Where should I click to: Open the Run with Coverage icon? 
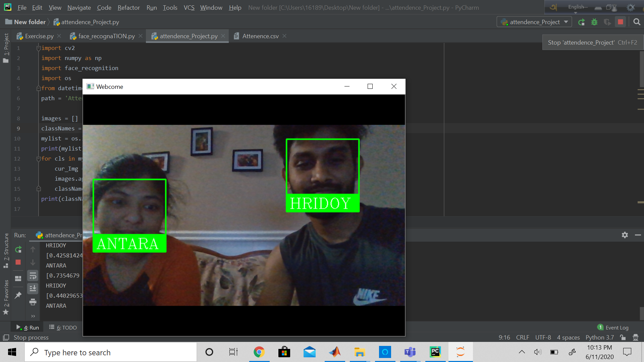click(607, 22)
